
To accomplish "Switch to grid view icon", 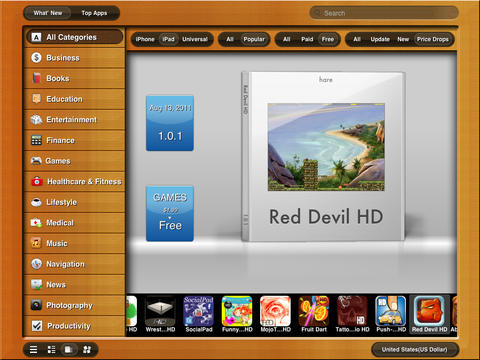I will tap(87, 349).
